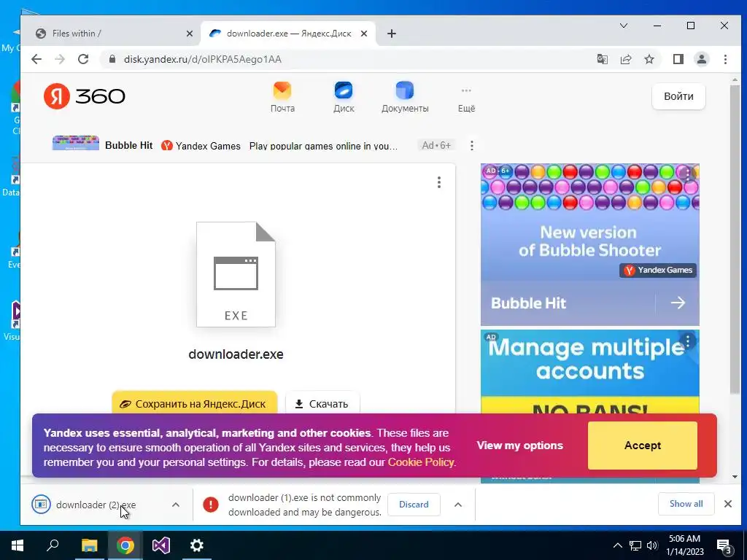Screen dimensions: 747x560
Task: Open Windows Start menu
Action: coord(18,545)
